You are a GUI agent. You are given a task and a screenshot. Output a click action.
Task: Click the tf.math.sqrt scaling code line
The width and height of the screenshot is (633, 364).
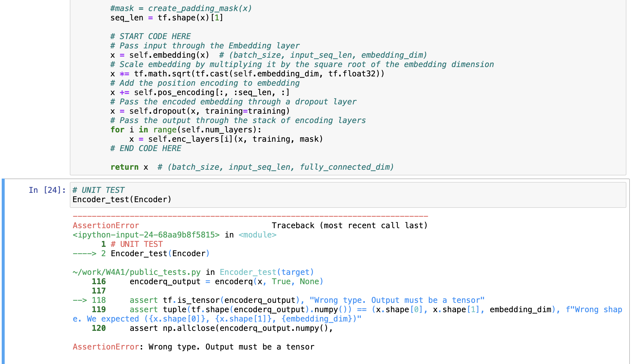click(247, 74)
